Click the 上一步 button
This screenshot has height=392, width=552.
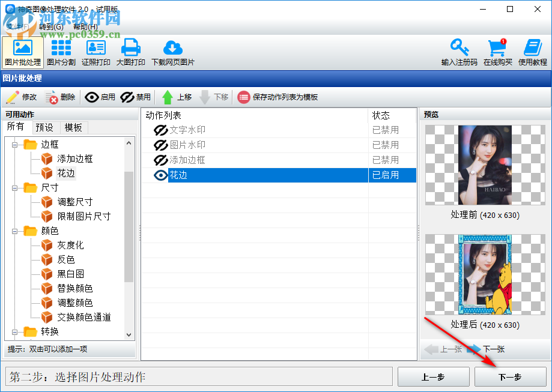tap(433, 377)
